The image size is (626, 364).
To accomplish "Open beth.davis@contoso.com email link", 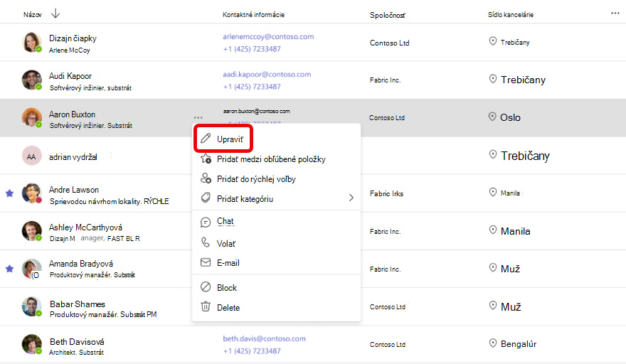I will (265, 339).
